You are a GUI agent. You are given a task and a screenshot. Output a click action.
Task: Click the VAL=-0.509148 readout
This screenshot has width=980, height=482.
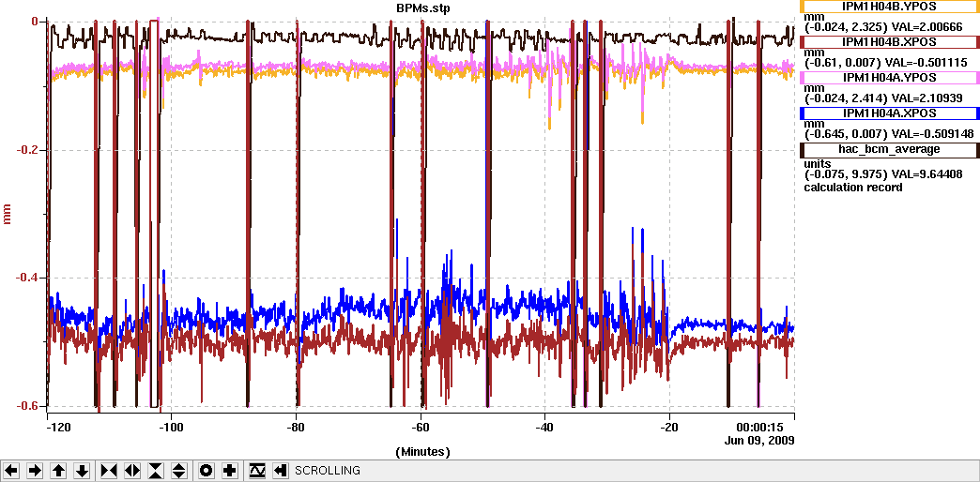[x=930, y=133]
